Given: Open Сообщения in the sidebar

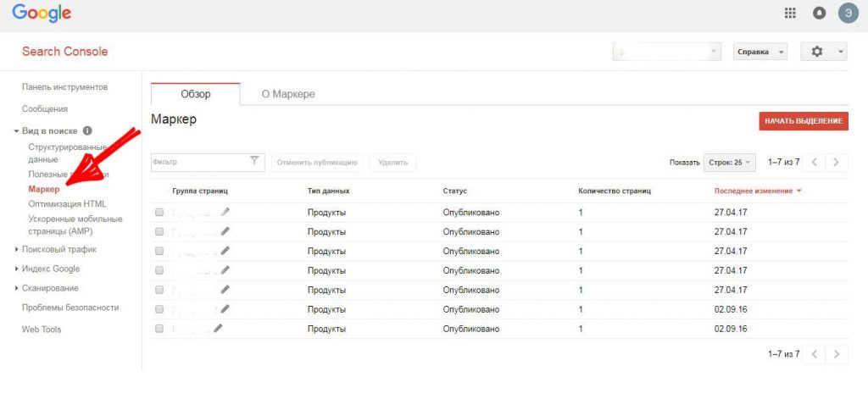Looking at the screenshot, I should coord(45,109).
